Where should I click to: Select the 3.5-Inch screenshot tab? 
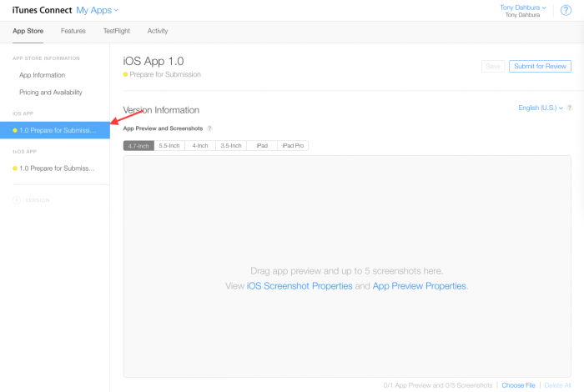pyautogui.click(x=231, y=146)
